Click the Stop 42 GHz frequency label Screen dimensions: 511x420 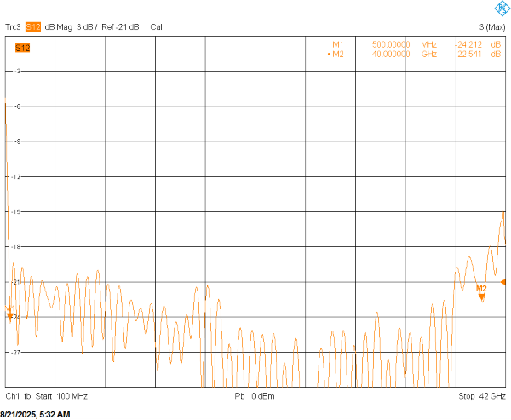pyautogui.click(x=482, y=397)
